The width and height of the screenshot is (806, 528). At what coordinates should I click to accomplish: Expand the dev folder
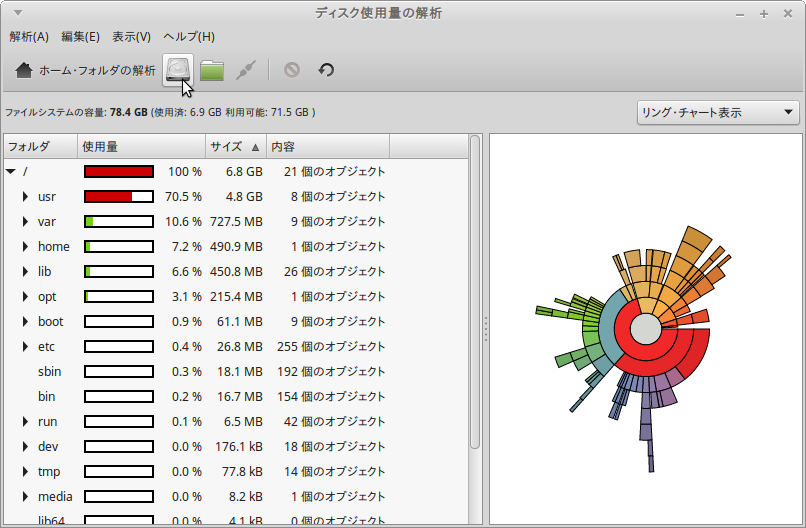tap(25, 447)
